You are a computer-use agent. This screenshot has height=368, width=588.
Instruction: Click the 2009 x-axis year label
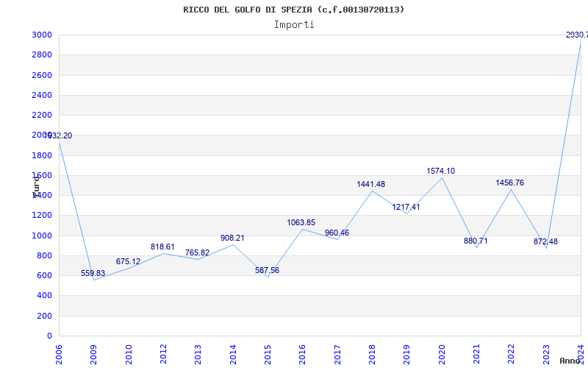[x=94, y=355]
